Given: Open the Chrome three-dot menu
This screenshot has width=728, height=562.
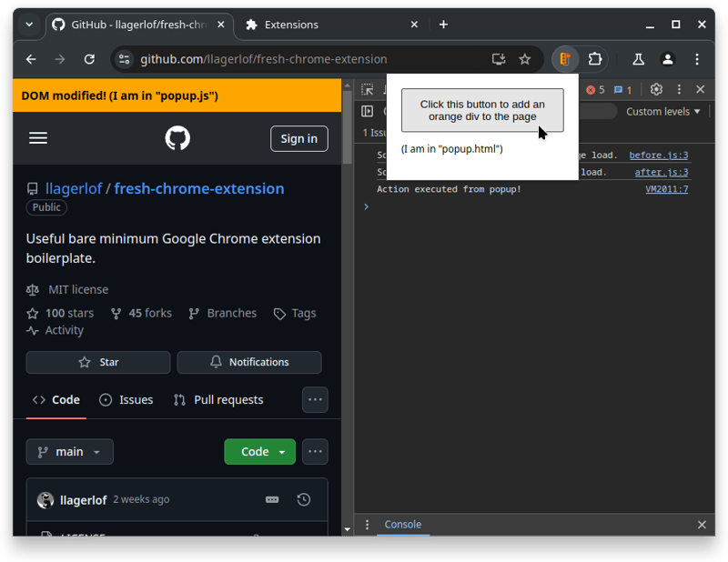Looking at the screenshot, I should 697,59.
